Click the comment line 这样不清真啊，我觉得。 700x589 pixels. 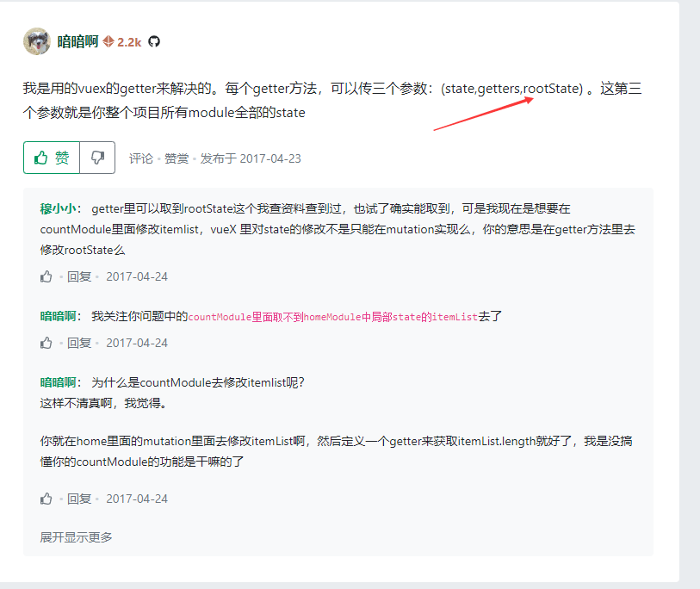(103, 403)
